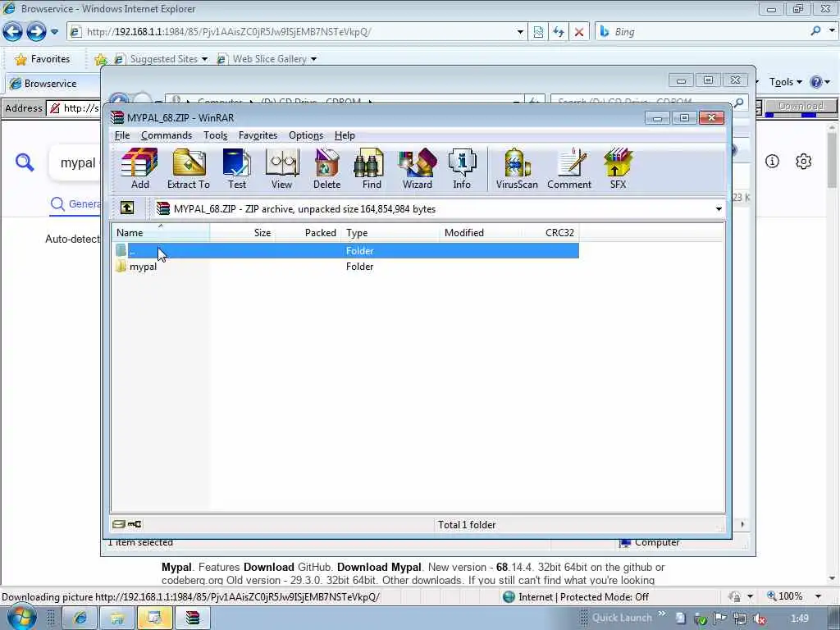Screen dimensions: 840x630
Task: Click the Extract To toolbar icon
Action: (x=189, y=168)
